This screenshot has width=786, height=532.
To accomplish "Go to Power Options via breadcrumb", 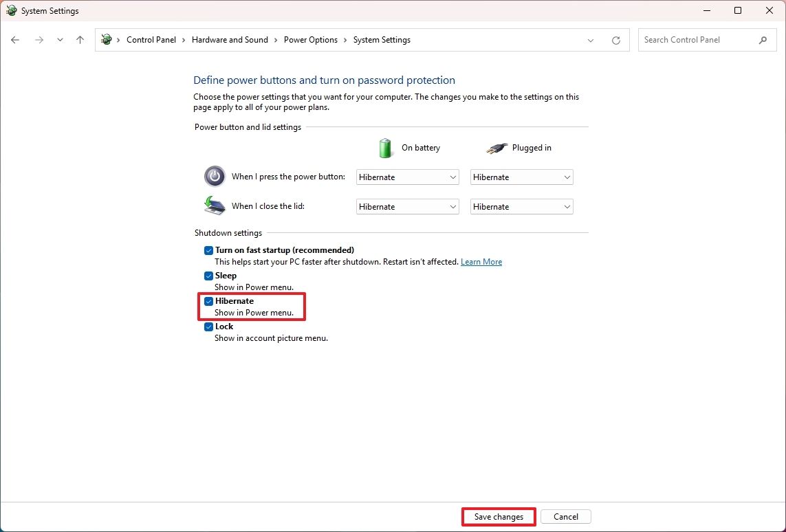I will [311, 40].
